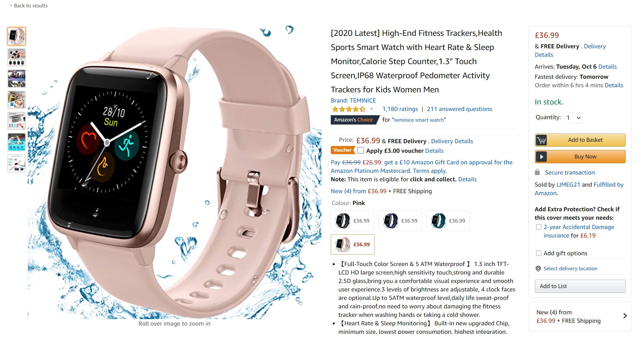
Task: Click the basket cart icon
Action: tap(541, 140)
